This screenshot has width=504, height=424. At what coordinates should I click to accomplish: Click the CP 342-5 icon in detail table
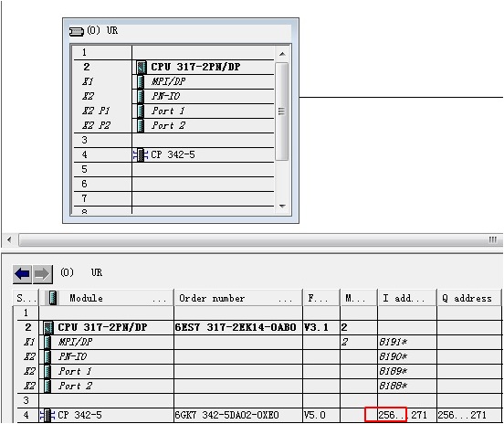click(x=47, y=415)
